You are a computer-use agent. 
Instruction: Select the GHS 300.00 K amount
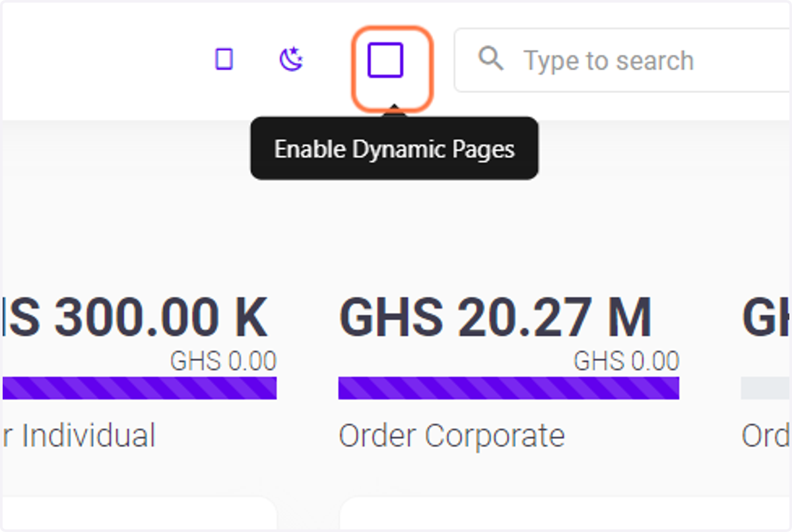click(x=135, y=317)
